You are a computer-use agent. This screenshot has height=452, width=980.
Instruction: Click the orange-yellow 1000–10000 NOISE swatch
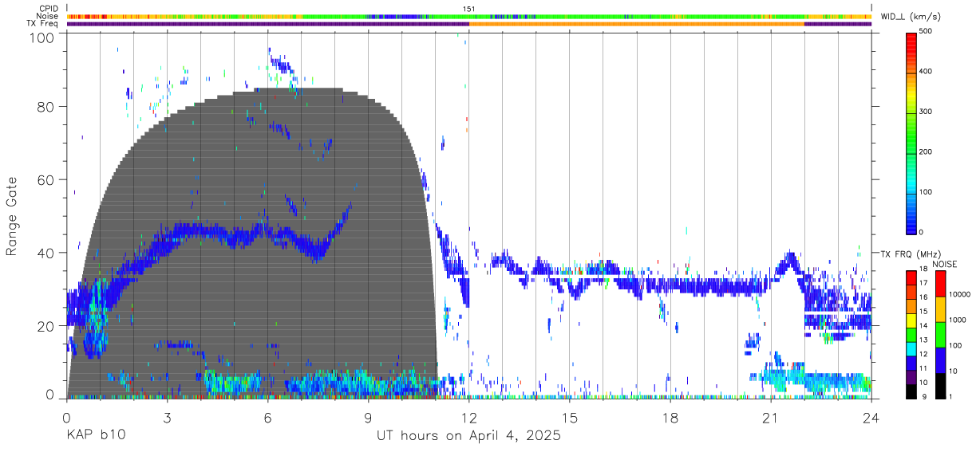coord(940,308)
